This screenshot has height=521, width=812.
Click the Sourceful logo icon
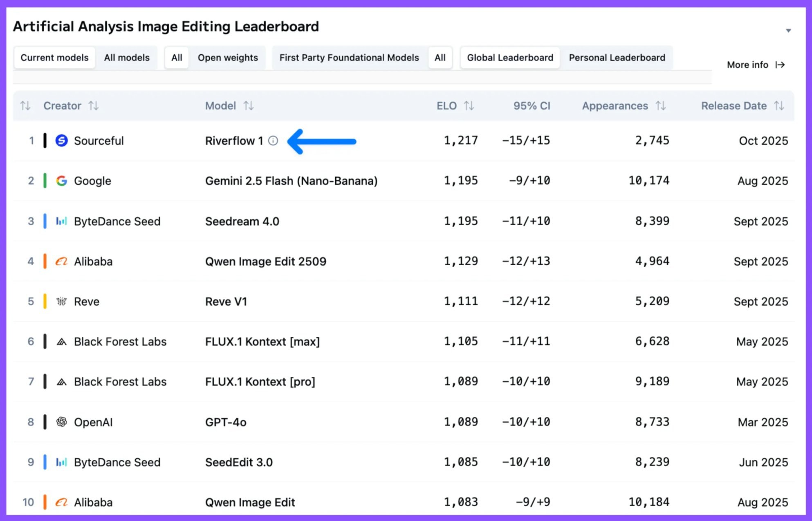[x=61, y=141]
